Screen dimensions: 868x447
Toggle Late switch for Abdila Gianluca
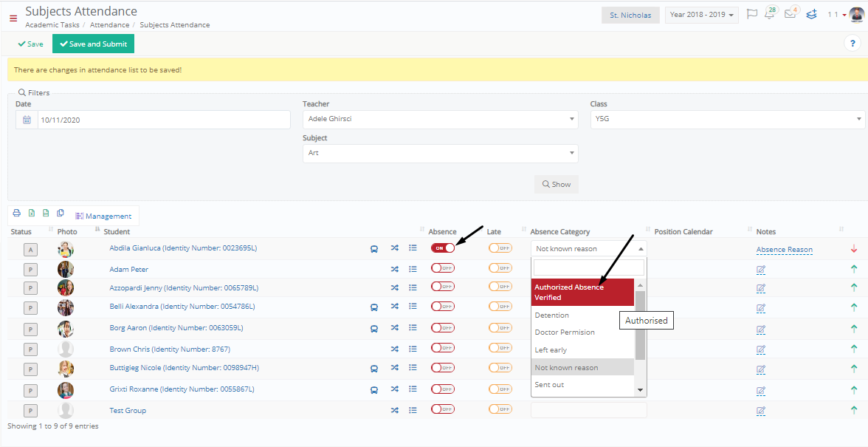click(x=500, y=248)
